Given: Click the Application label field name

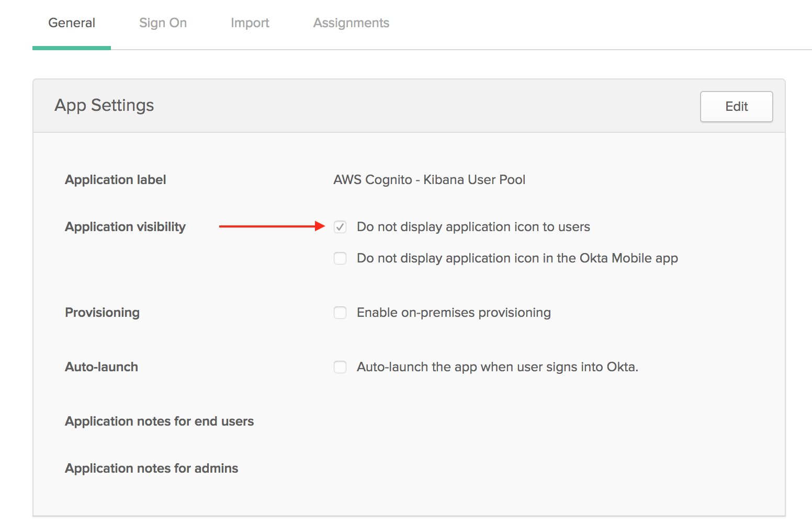Looking at the screenshot, I should tap(115, 180).
